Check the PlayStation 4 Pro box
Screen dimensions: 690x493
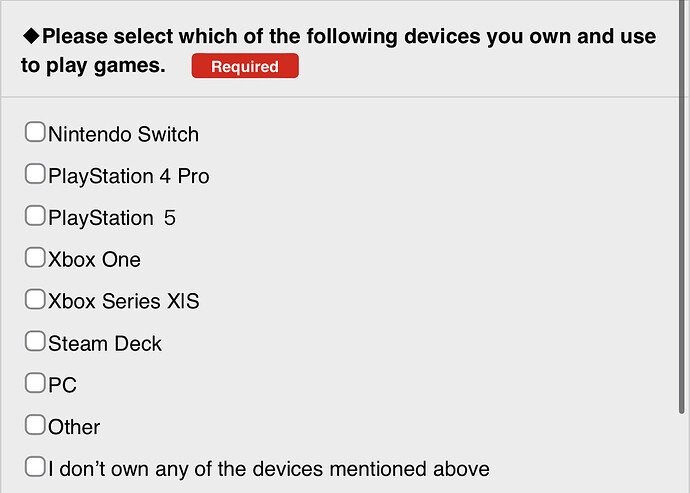(x=35, y=174)
